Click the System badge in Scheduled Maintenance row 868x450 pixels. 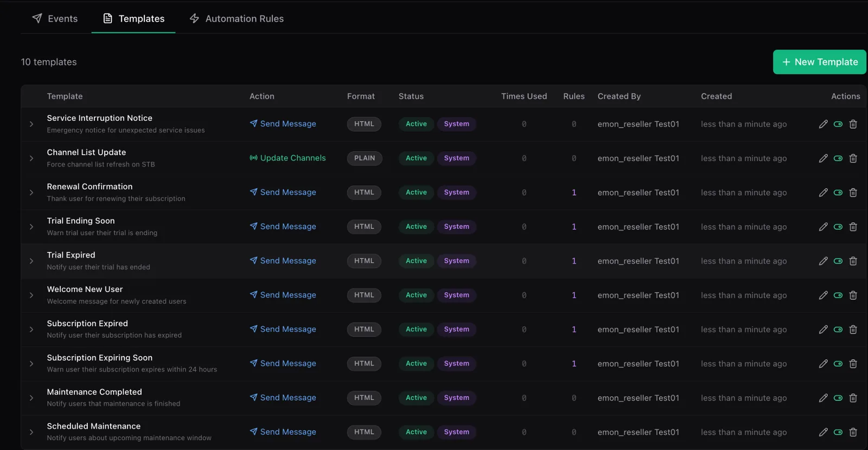[x=456, y=432]
